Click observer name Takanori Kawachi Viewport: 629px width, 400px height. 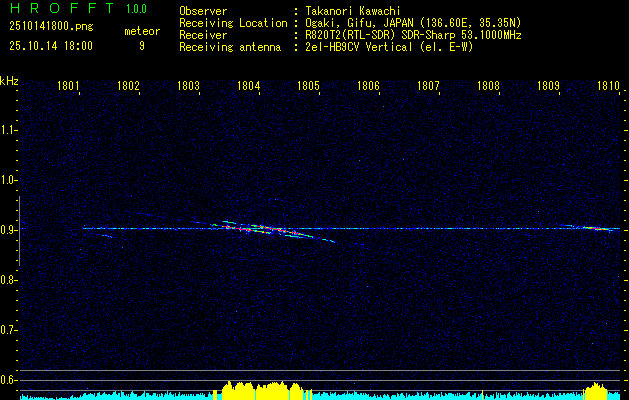point(352,11)
